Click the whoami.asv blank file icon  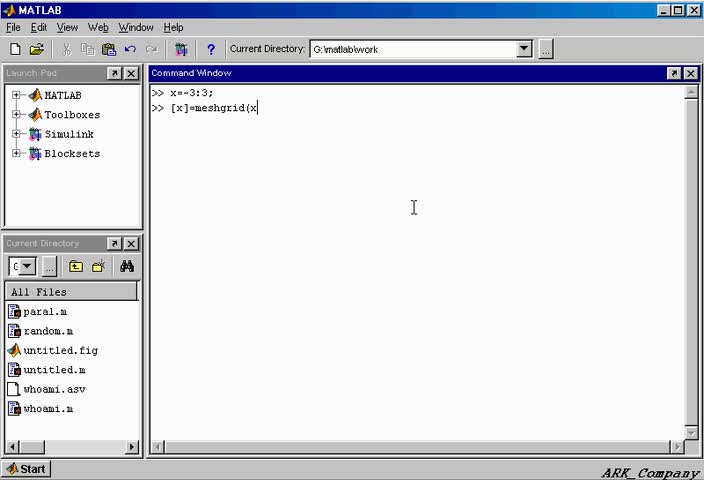pos(14,389)
